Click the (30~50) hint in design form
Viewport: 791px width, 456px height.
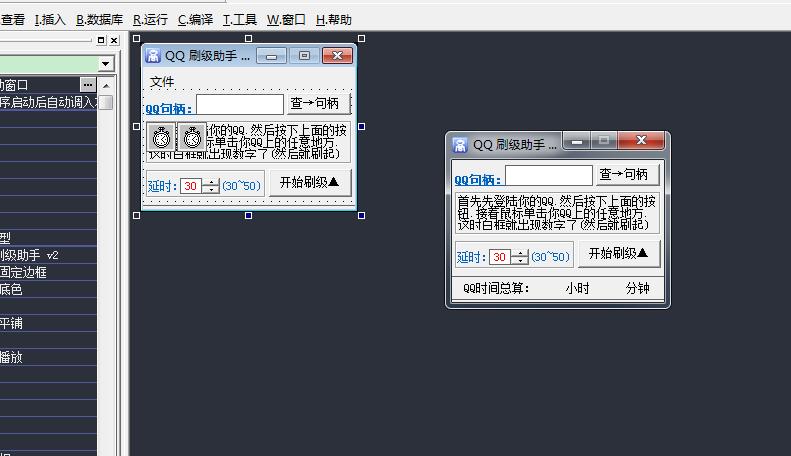242,186
